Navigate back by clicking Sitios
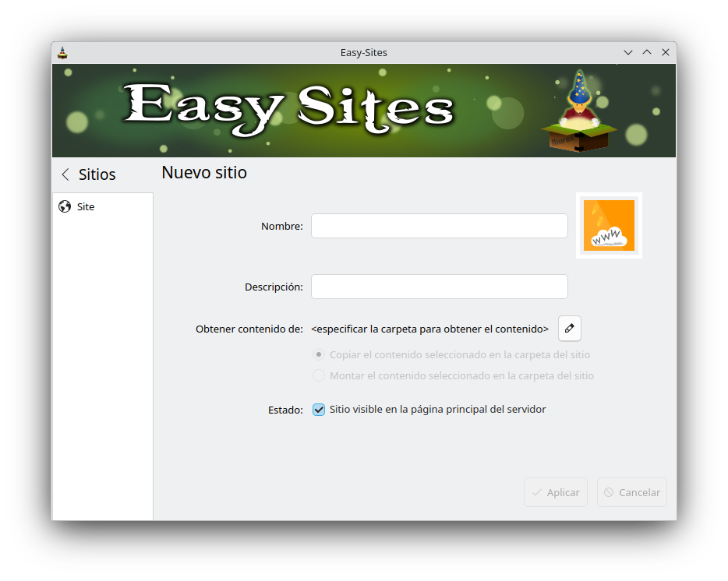728x581 pixels. 95,174
